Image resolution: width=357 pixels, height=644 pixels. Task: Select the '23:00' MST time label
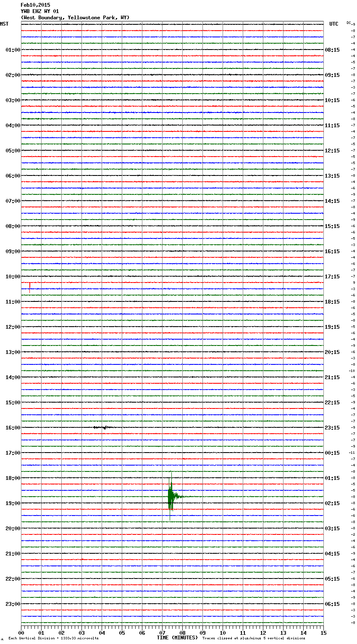[x=13, y=604]
